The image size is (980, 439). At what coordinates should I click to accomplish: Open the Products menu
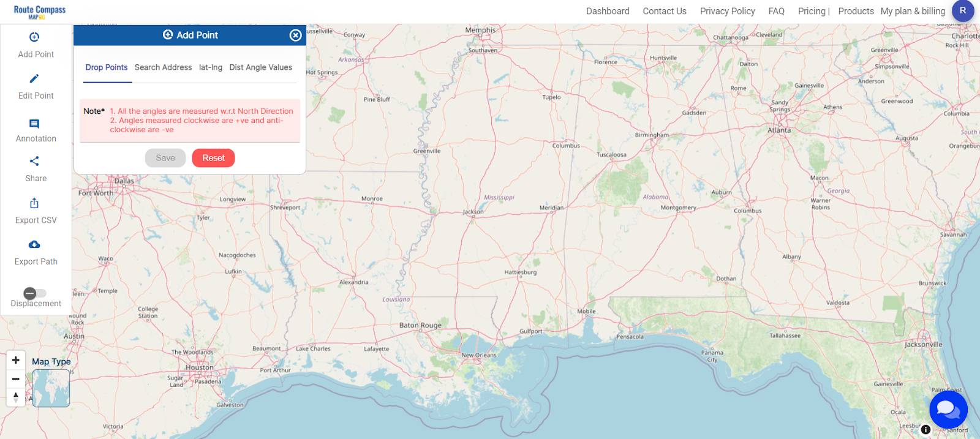(856, 11)
